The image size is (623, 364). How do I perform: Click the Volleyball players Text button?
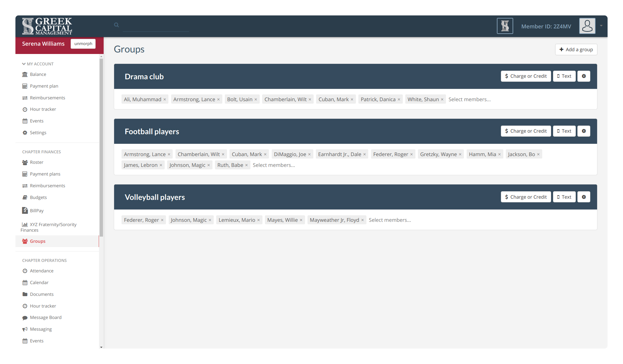pyautogui.click(x=564, y=197)
